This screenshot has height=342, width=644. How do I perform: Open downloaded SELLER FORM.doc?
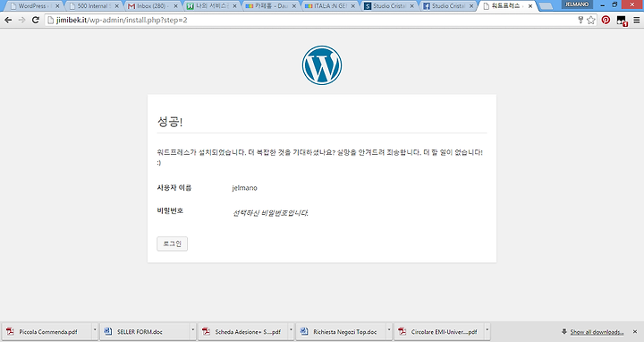tap(145, 332)
